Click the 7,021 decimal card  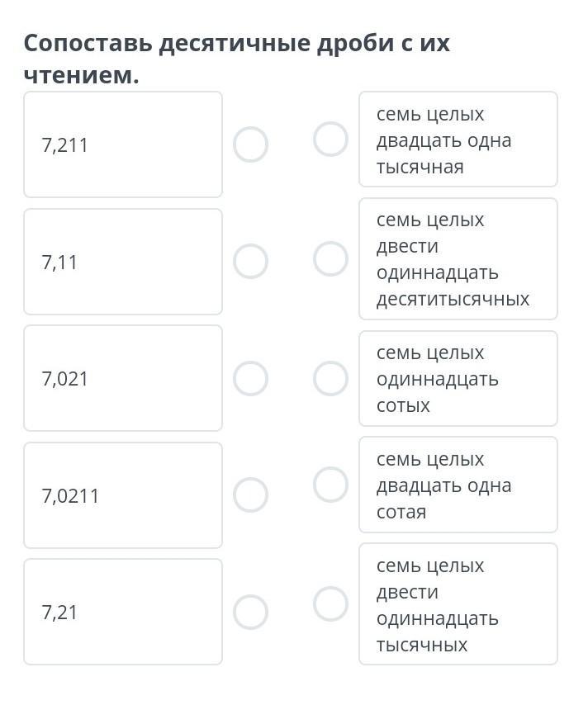(x=123, y=378)
